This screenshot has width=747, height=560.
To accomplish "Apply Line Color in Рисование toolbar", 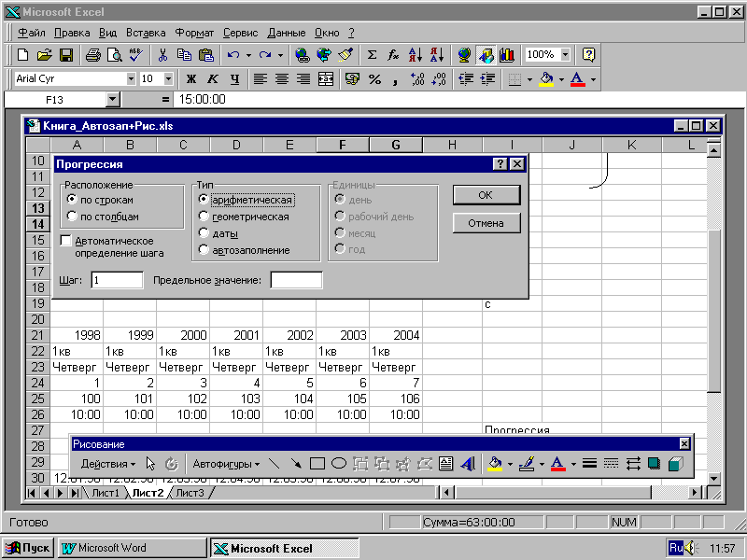I will point(527,463).
